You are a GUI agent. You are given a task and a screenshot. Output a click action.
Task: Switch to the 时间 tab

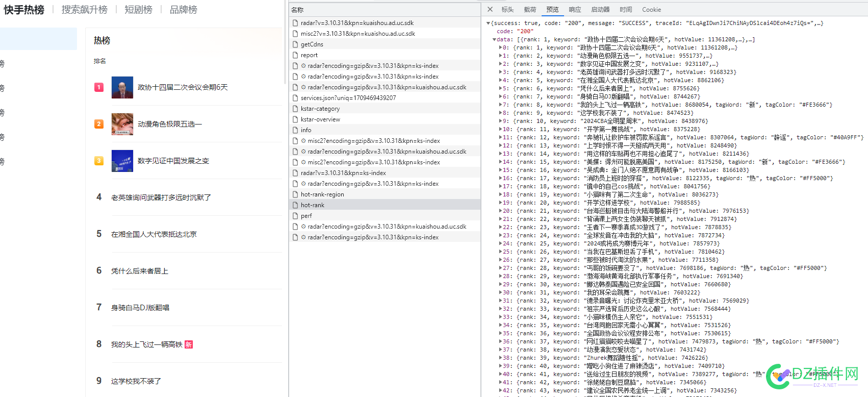point(626,10)
